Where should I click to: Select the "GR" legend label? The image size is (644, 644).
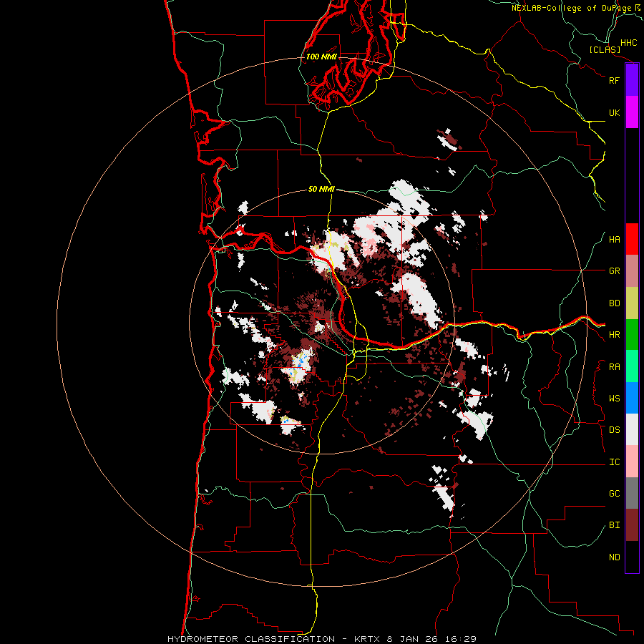(x=614, y=271)
